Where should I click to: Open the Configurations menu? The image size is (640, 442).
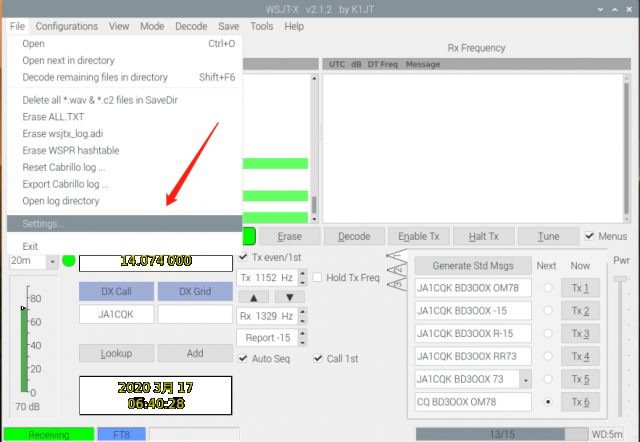pyautogui.click(x=67, y=27)
